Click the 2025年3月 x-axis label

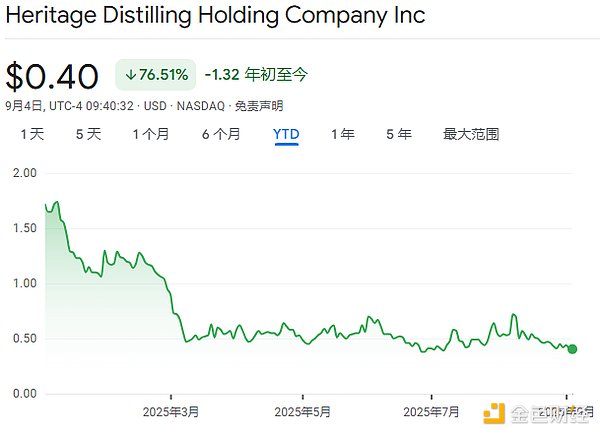(171, 411)
